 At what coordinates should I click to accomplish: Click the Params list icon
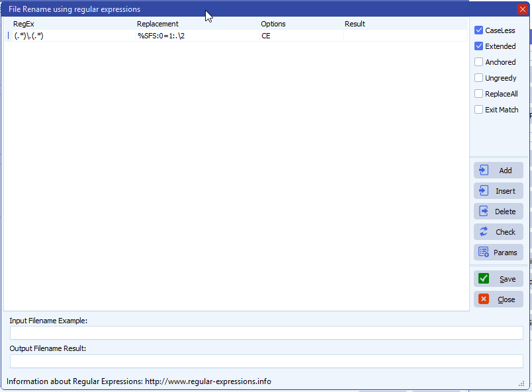[484, 253]
